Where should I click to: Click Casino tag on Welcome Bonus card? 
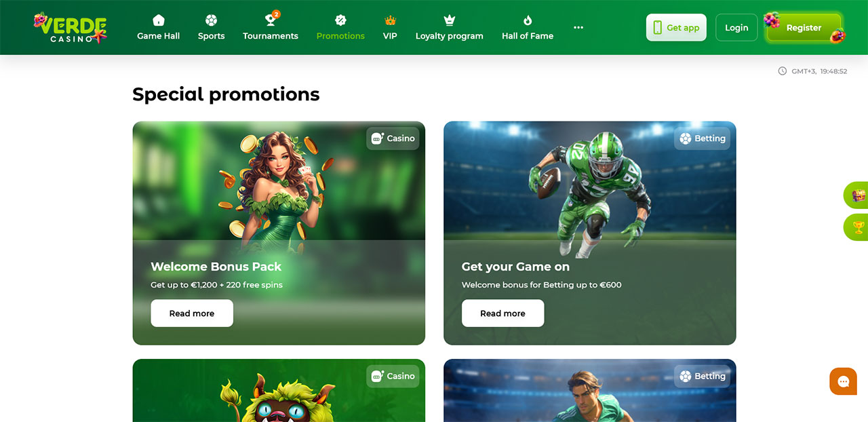coord(393,138)
